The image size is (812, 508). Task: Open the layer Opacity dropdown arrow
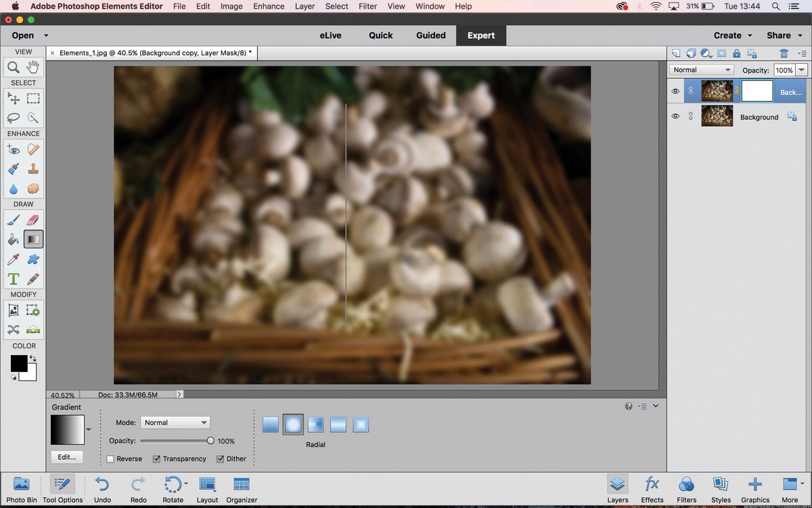click(x=802, y=70)
